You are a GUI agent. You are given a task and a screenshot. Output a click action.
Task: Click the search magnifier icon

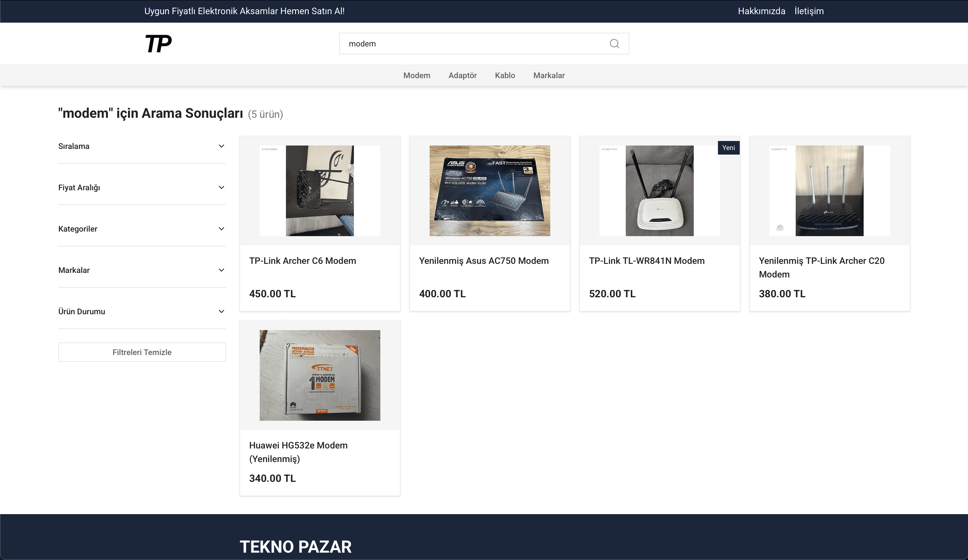tap(614, 44)
